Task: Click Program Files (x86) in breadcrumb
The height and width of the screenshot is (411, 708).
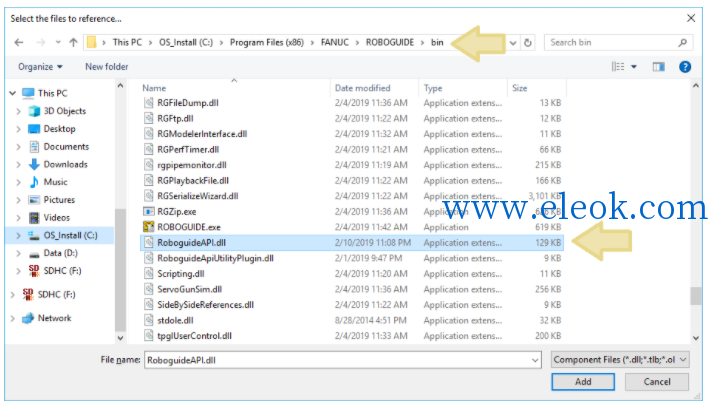Action: [267, 42]
